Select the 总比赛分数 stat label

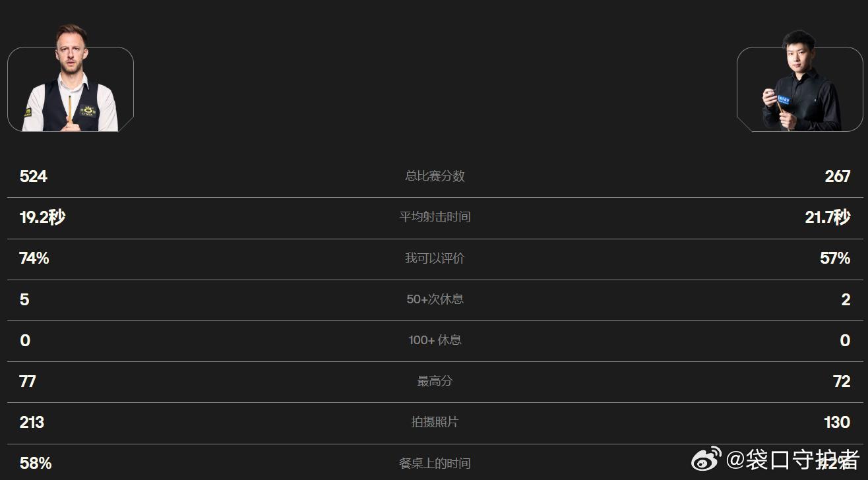click(435, 176)
